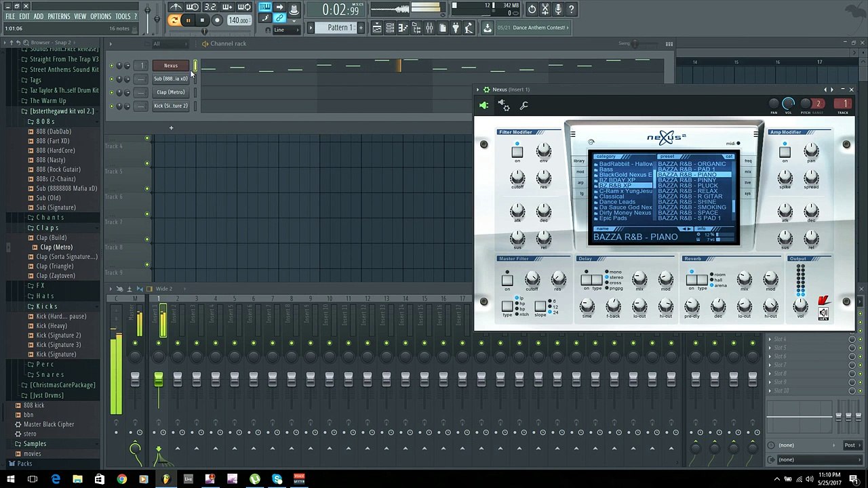The height and width of the screenshot is (488, 868).
Task: Toggle the Master Filter on button
Action: click(x=507, y=279)
